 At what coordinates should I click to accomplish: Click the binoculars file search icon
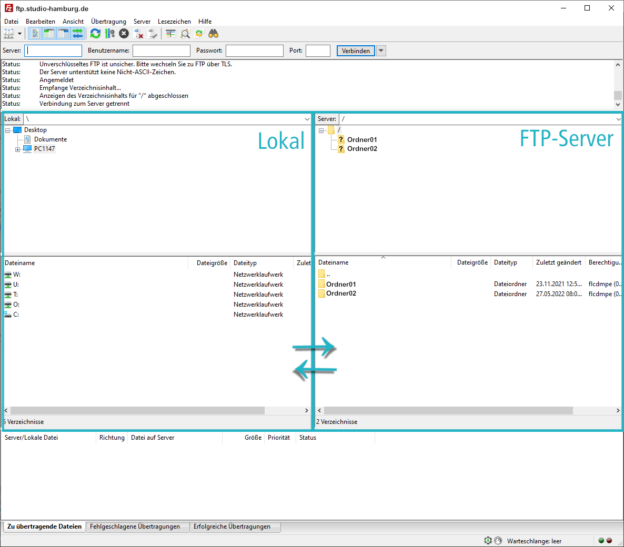[x=213, y=33]
